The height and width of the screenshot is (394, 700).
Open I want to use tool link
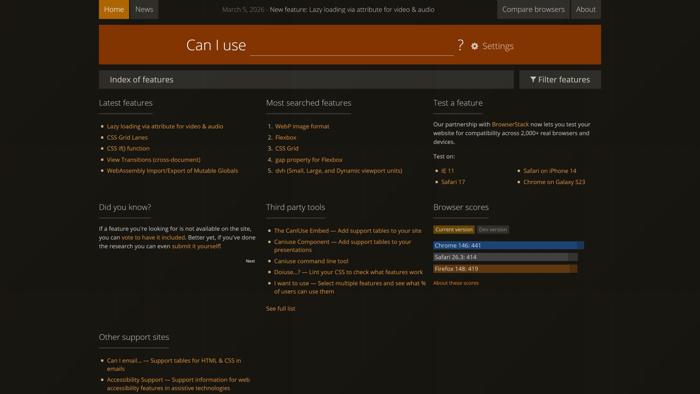tap(350, 287)
